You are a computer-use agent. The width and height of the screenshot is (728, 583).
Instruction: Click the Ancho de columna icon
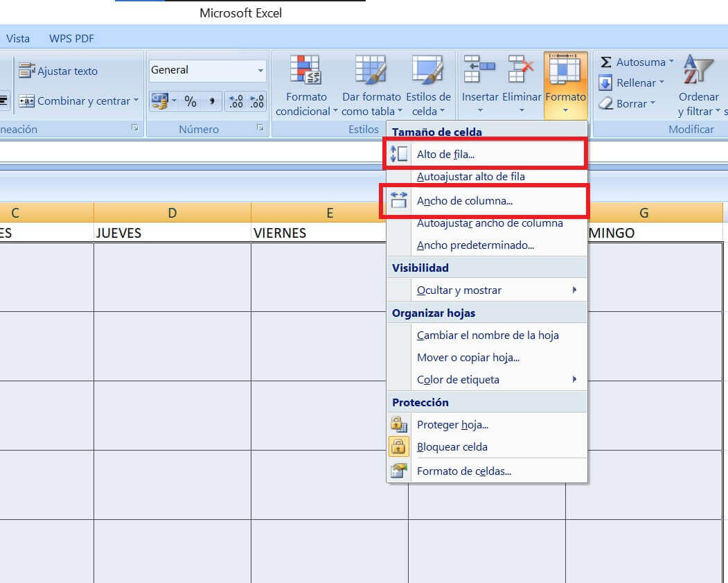click(399, 200)
